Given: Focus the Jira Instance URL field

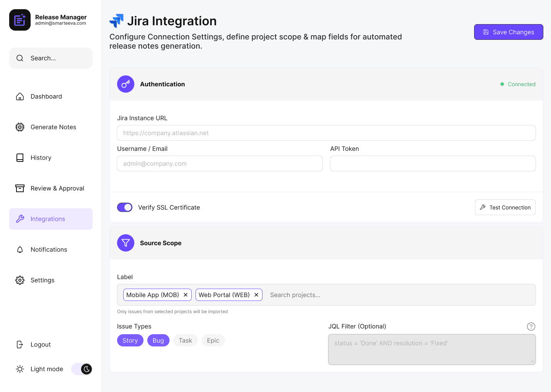Looking at the screenshot, I should point(326,133).
